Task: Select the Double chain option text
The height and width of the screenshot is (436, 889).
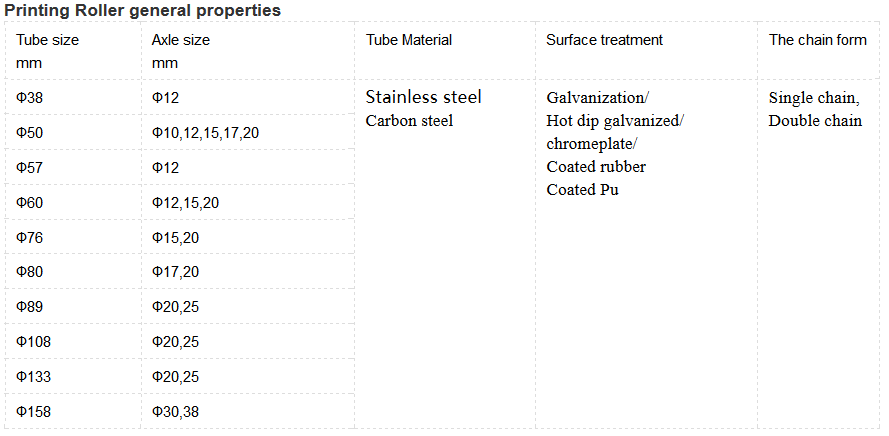Action: point(815,121)
